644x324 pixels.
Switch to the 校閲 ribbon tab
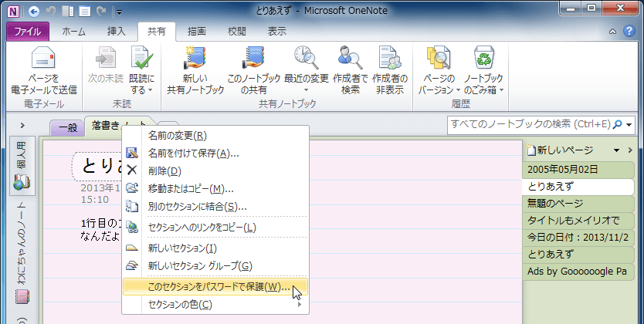coord(236,32)
